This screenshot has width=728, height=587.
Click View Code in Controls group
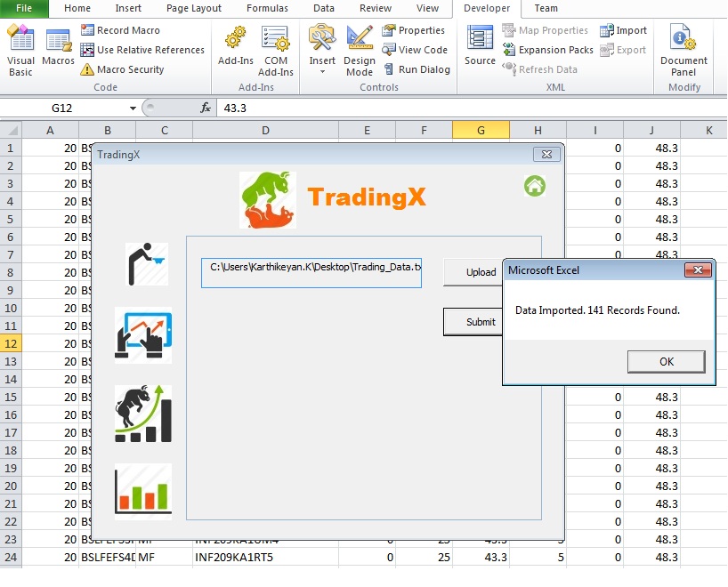(415, 50)
